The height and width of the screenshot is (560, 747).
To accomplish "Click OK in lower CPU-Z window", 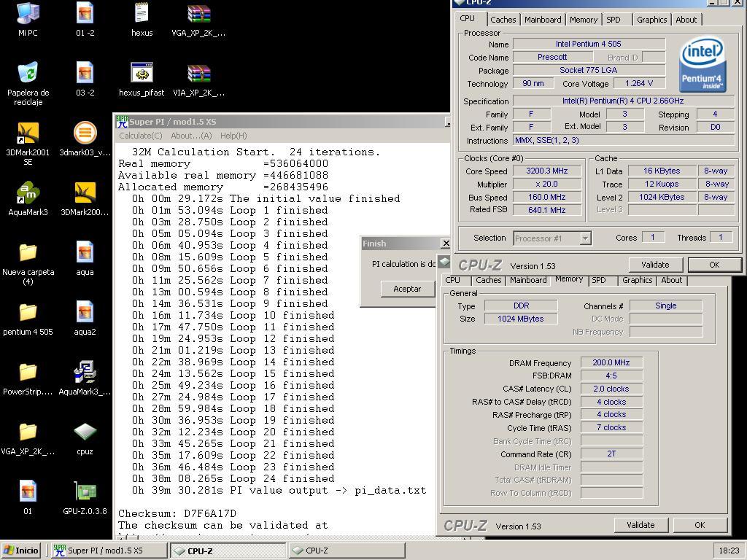I will [700, 525].
